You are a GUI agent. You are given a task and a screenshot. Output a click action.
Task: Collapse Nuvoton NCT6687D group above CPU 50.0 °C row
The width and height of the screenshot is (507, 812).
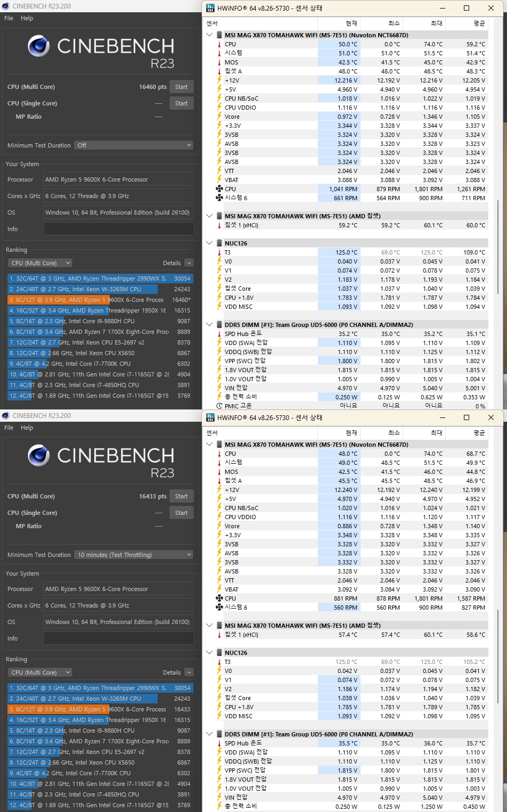(x=209, y=35)
